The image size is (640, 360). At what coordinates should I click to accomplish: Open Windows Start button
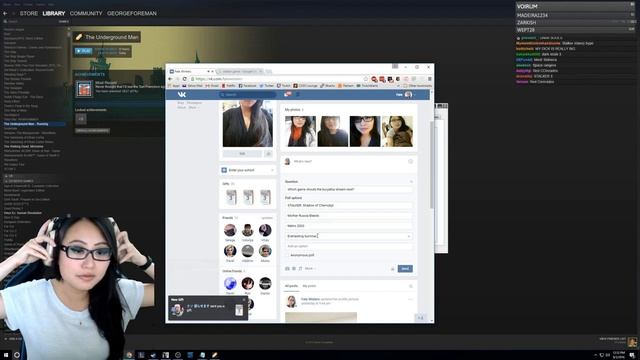coord(6,355)
